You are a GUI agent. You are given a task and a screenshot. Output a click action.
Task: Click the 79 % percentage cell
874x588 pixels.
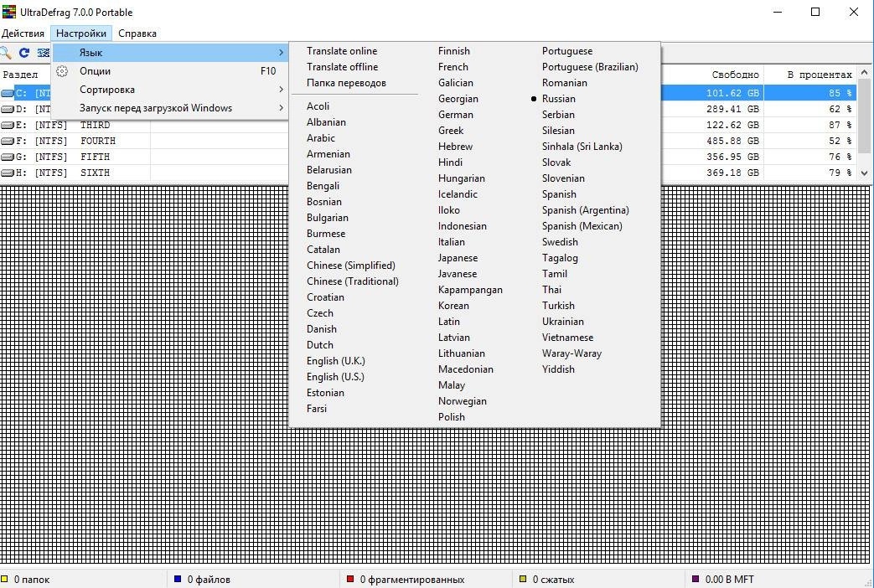840,173
